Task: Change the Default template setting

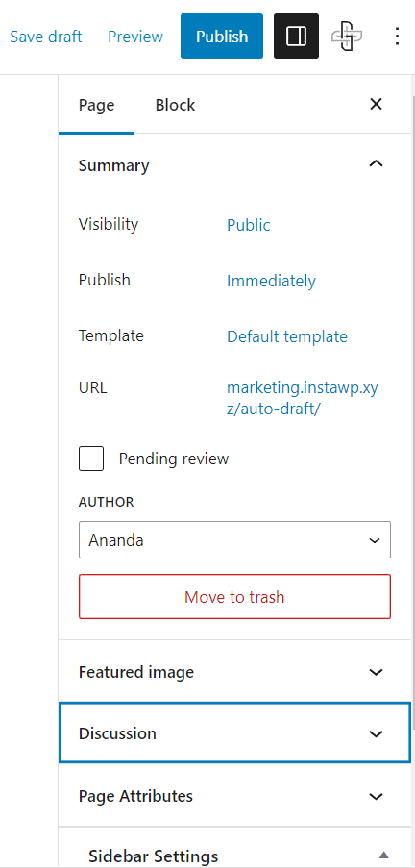Action: (287, 336)
